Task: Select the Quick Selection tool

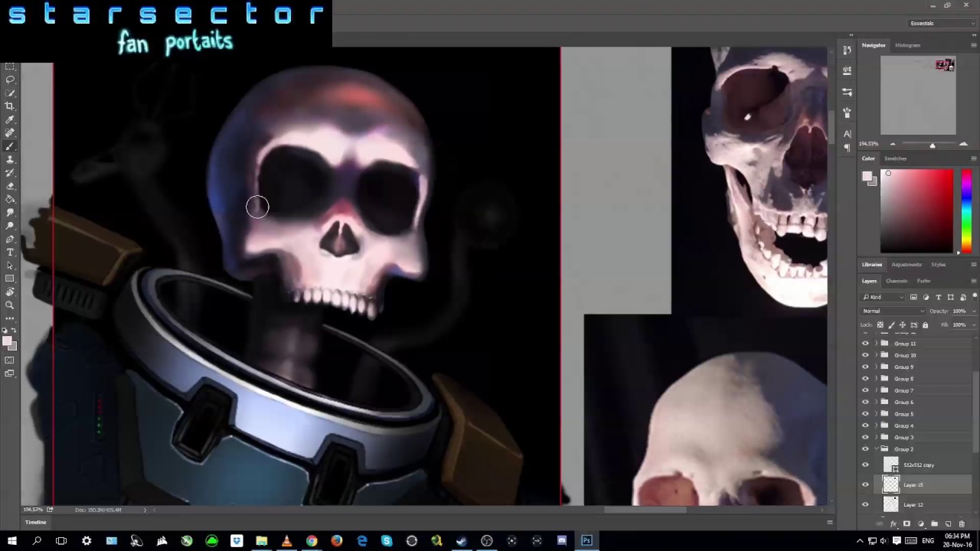Action: point(10,93)
